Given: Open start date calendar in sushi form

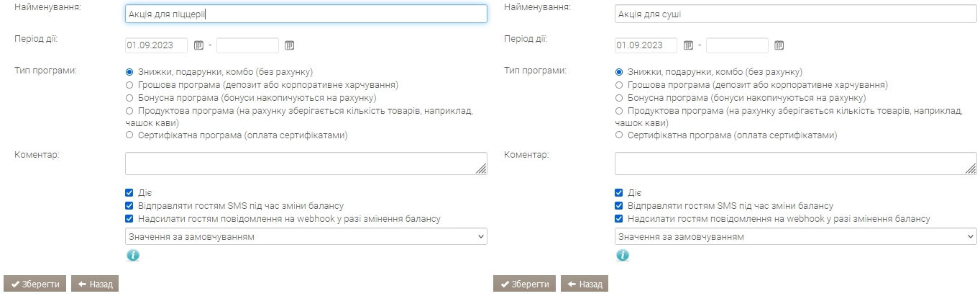Looking at the screenshot, I should (x=688, y=45).
